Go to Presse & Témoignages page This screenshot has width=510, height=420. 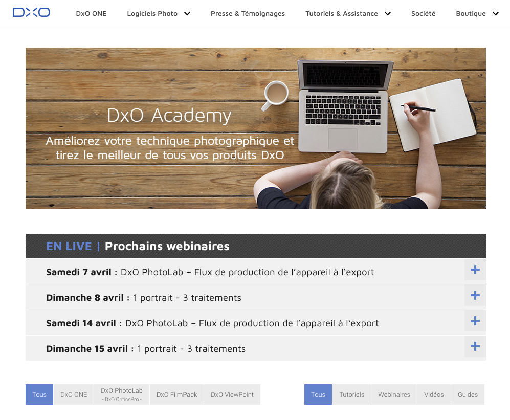click(248, 14)
